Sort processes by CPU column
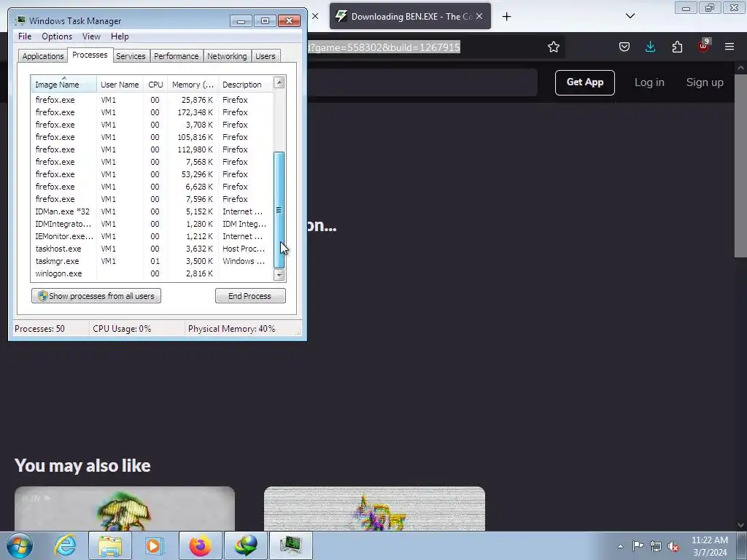Viewport: 747px width, 560px height. 155,85
